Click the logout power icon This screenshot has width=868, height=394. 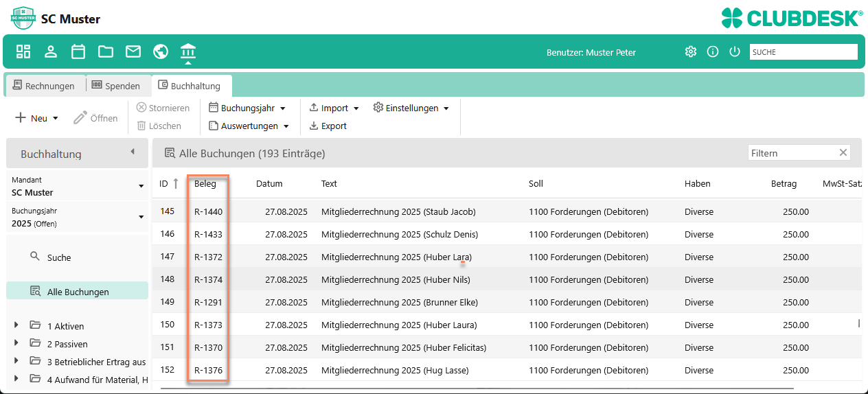point(735,51)
